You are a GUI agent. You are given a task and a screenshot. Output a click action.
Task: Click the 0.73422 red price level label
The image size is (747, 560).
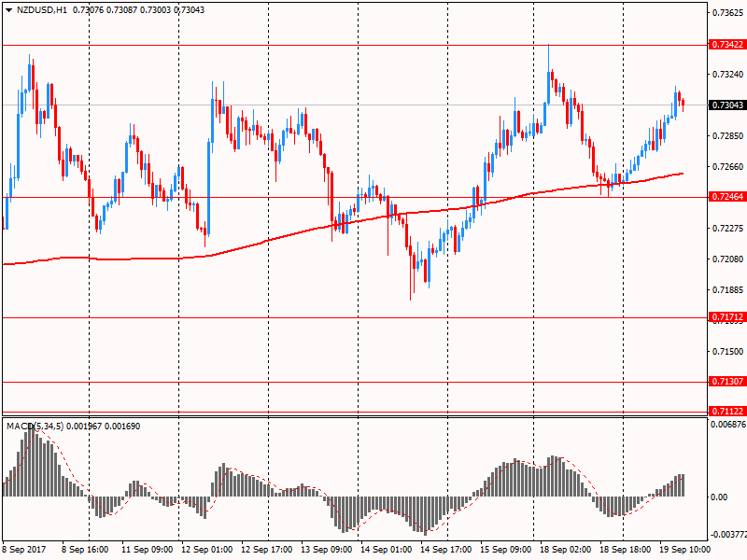tap(727, 45)
